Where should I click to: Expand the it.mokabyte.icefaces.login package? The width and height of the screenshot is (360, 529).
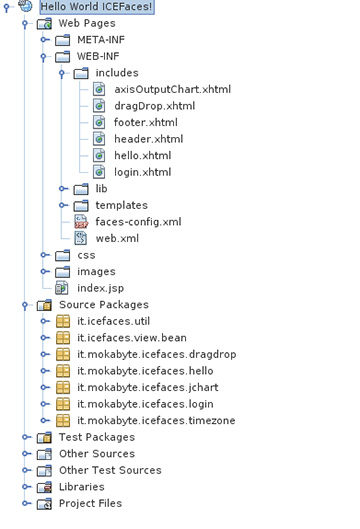pyautogui.click(x=45, y=403)
